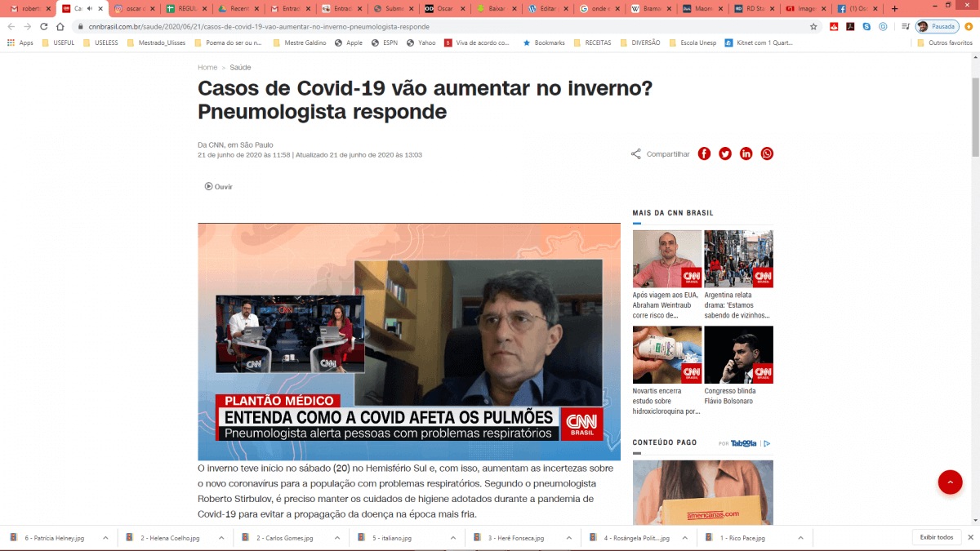Open the ESPN bookmark
980x551 pixels.
coord(384,42)
